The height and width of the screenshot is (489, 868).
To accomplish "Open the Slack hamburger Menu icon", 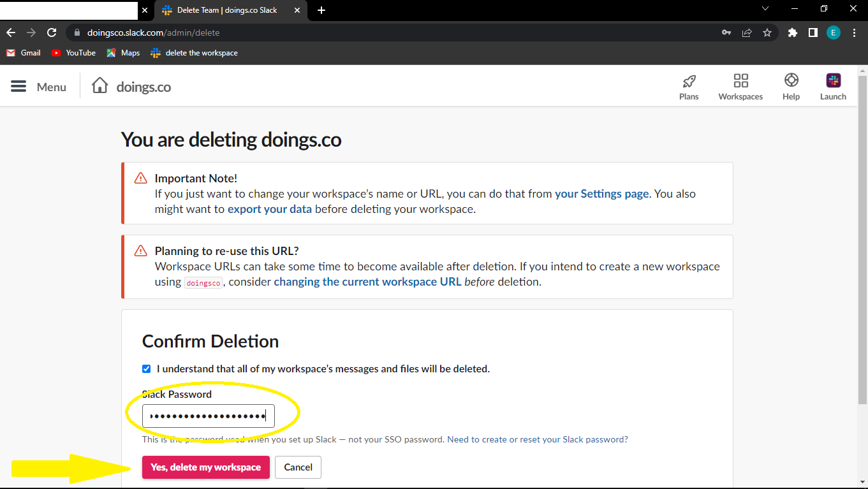I will click(18, 87).
